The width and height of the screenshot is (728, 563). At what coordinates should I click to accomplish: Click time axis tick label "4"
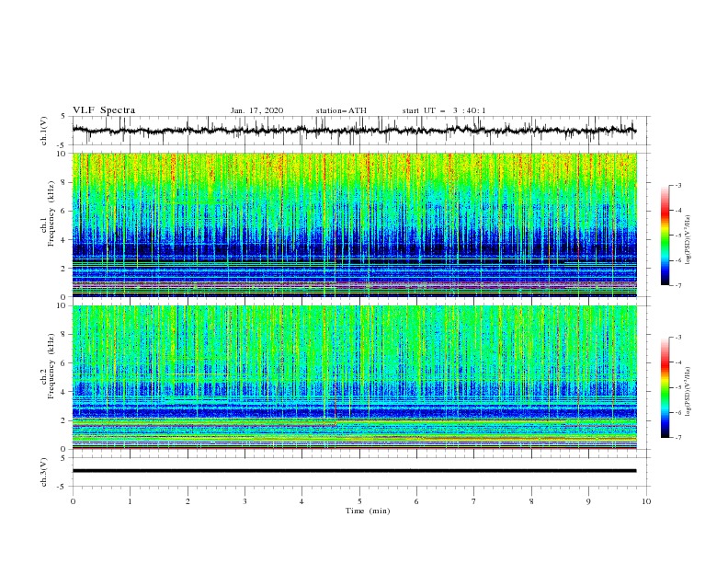click(x=301, y=501)
